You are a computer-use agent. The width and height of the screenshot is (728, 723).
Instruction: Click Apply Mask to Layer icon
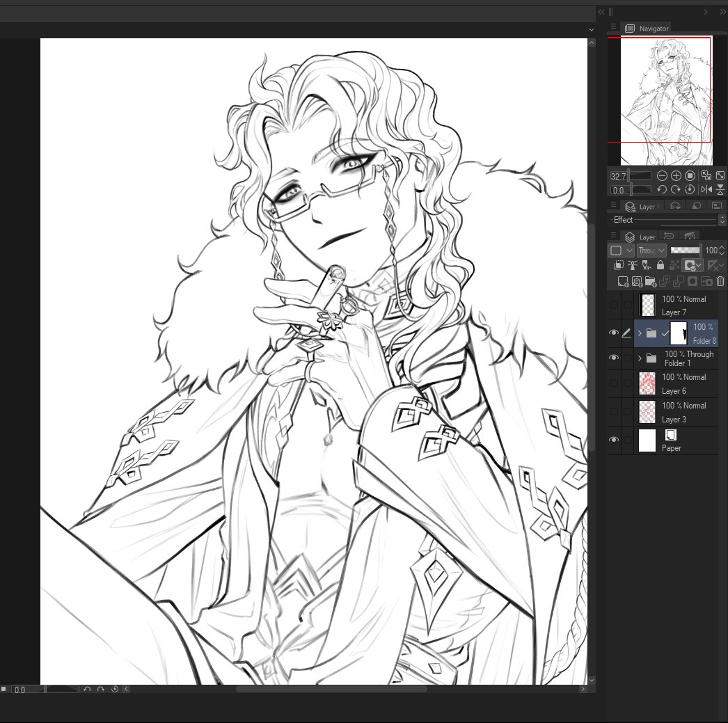click(706, 281)
